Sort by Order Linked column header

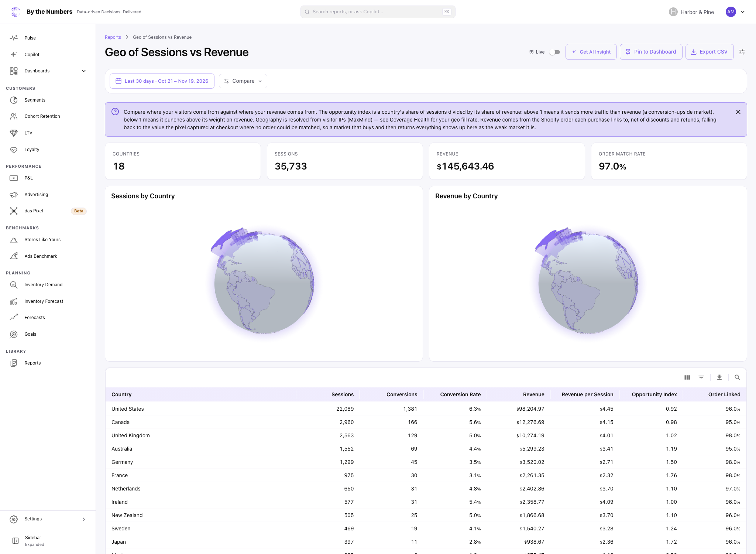[724, 394]
